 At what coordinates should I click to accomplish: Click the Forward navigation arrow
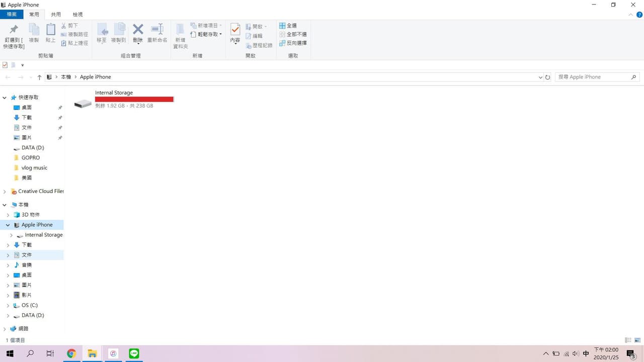pos(21,77)
